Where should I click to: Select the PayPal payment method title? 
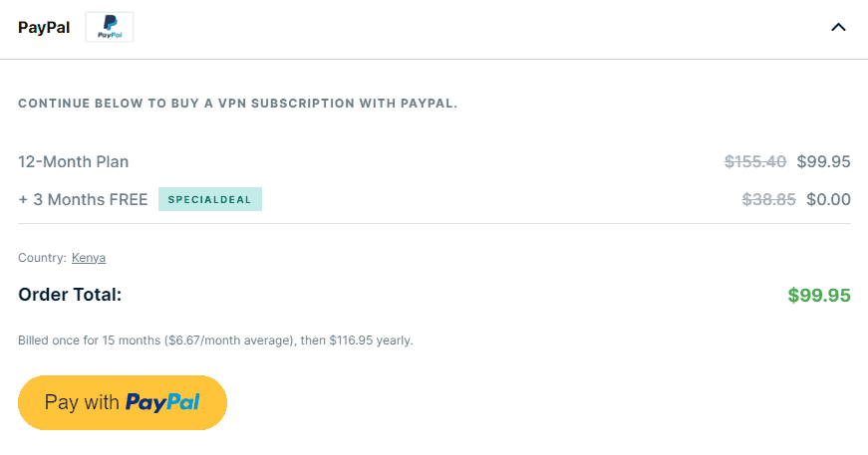click(x=44, y=27)
